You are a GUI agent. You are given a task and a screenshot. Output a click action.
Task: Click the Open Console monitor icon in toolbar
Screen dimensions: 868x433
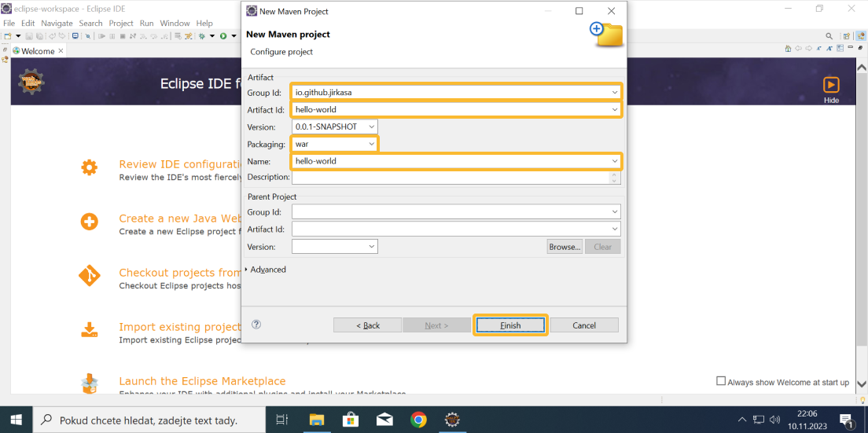point(75,36)
